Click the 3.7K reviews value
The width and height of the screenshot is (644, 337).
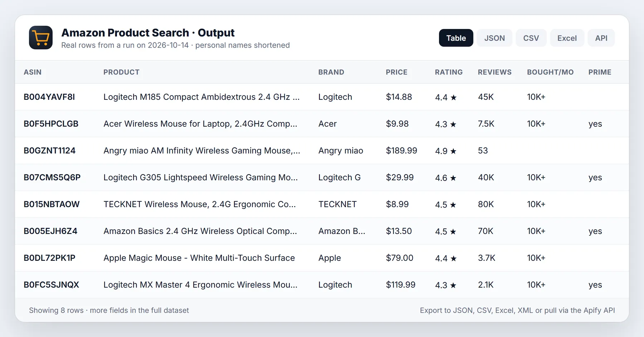point(487,258)
